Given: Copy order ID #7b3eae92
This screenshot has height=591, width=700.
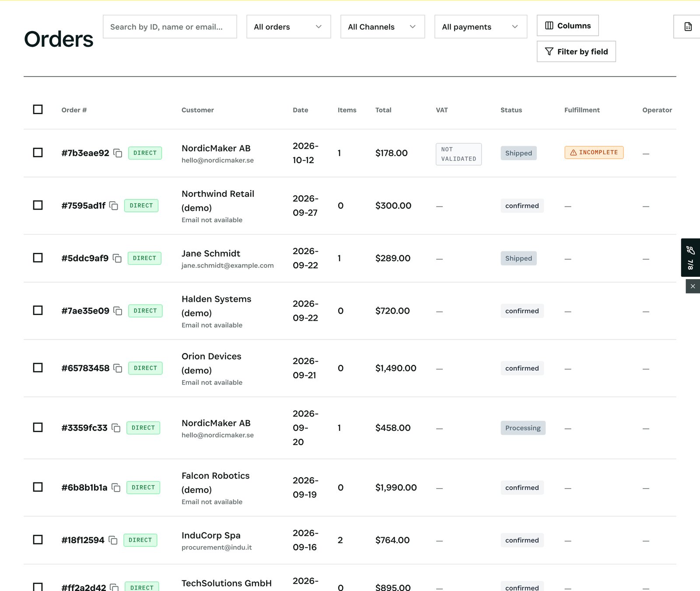Looking at the screenshot, I should [x=118, y=153].
